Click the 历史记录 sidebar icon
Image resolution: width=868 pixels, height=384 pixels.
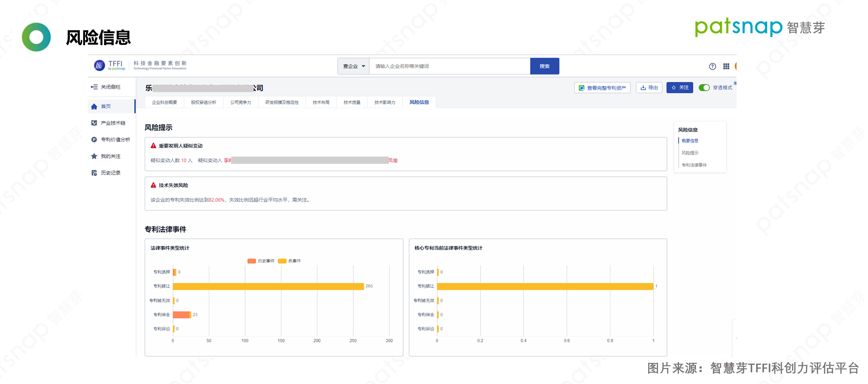tap(94, 173)
